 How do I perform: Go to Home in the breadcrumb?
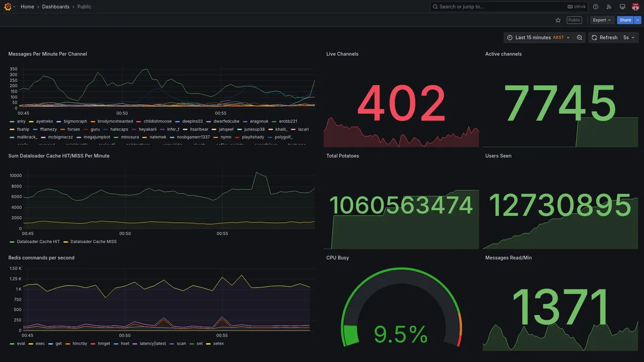27,7
